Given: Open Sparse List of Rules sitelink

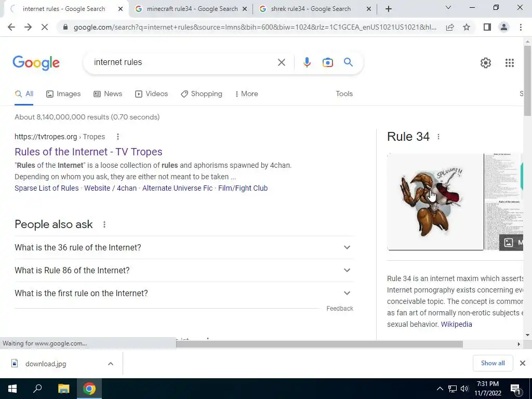Looking at the screenshot, I should (x=46, y=188).
